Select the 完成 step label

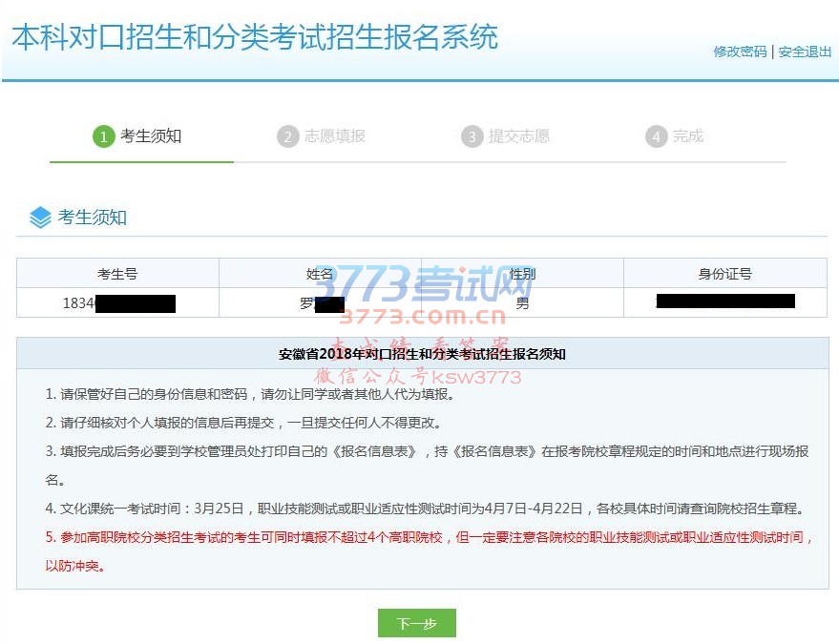(x=688, y=136)
